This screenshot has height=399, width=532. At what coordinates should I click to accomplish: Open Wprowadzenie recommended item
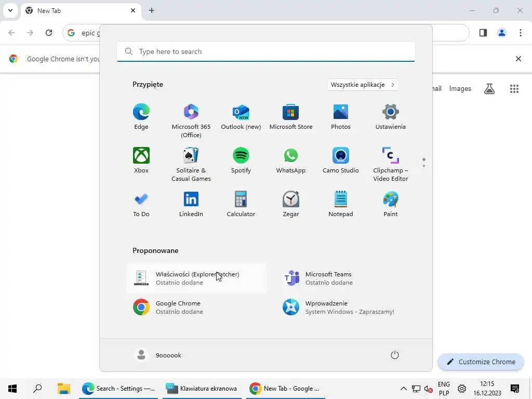coord(346,308)
